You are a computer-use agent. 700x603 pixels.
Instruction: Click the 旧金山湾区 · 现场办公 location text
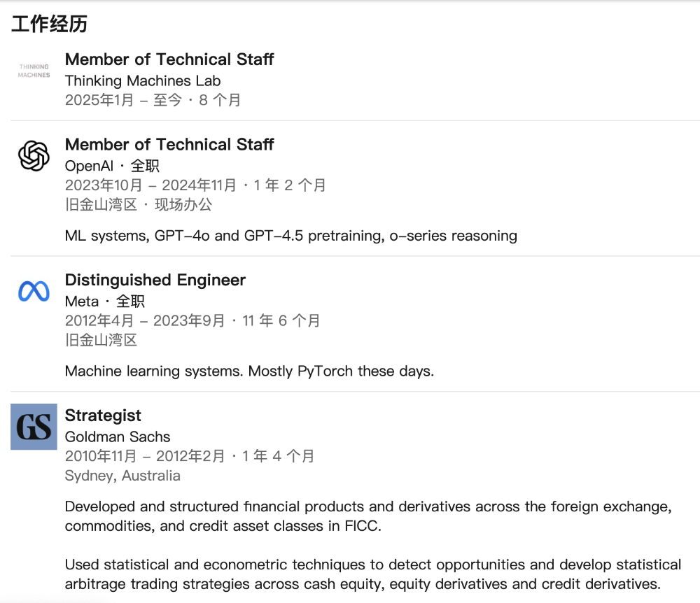coord(139,205)
